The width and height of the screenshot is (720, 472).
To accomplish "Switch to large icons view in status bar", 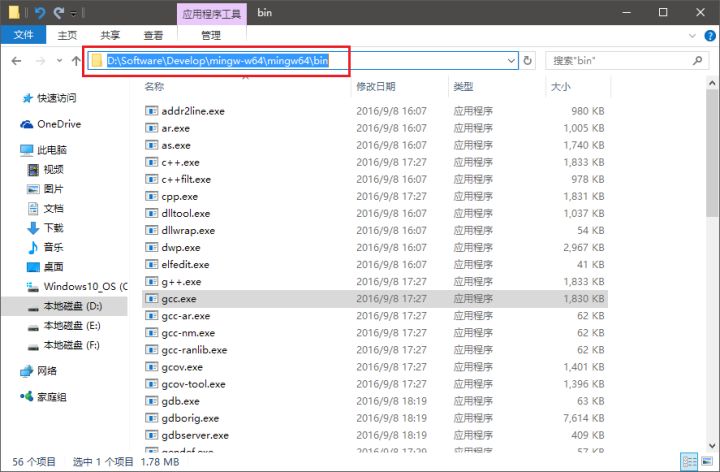I will point(707,462).
